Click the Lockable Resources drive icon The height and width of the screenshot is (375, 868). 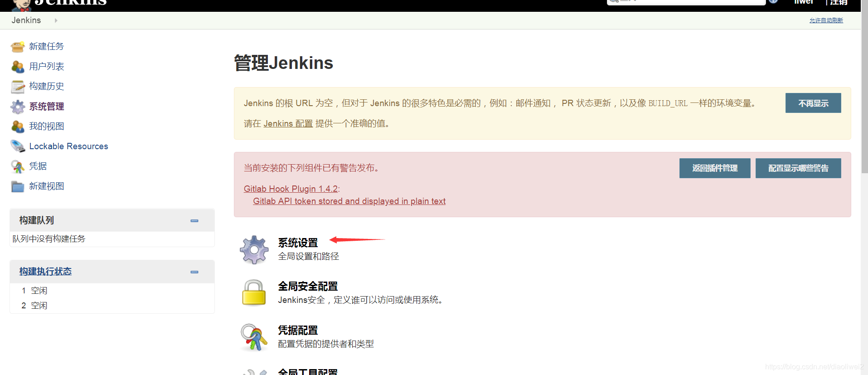tap(18, 146)
